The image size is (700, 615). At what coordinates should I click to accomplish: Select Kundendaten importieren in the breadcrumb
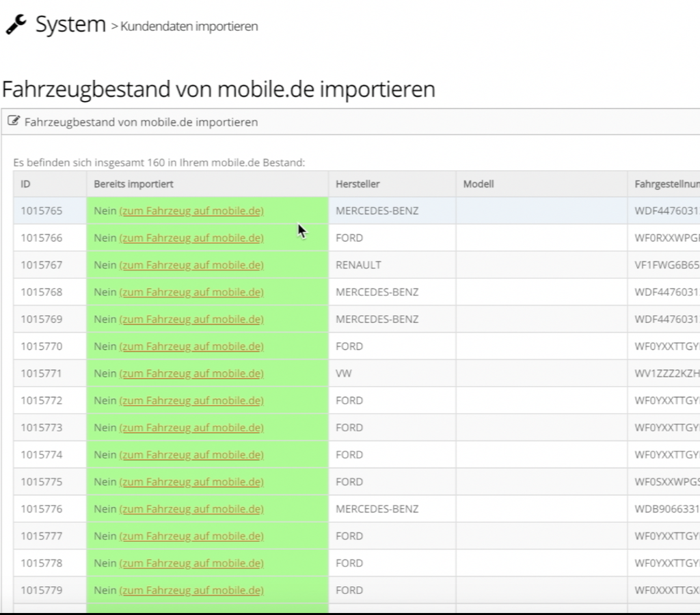[189, 27]
